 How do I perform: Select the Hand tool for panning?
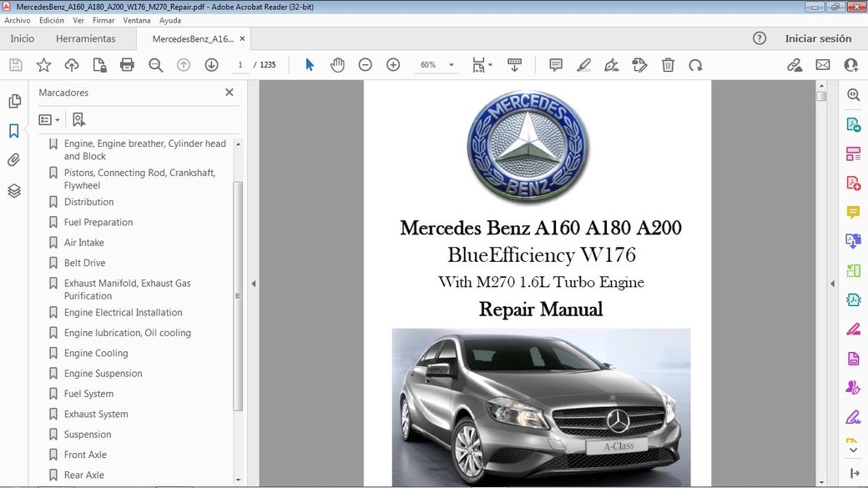[x=337, y=64]
